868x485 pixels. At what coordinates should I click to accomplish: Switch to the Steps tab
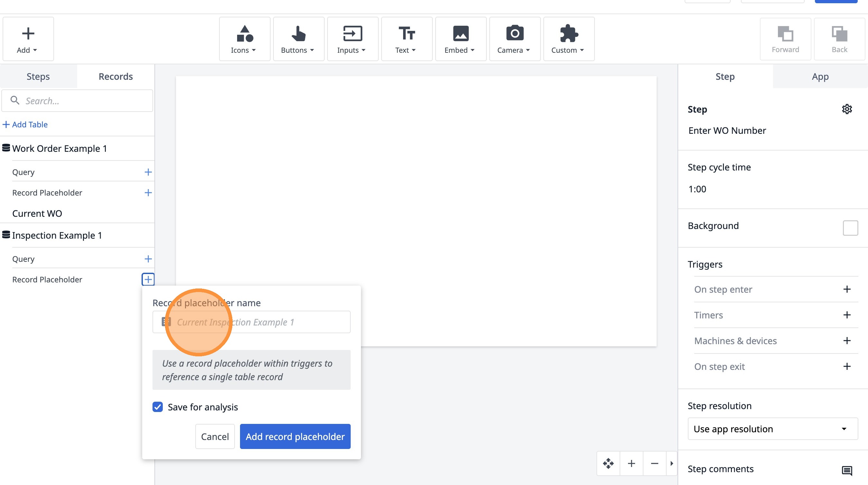pyautogui.click(x=38, y=77)
